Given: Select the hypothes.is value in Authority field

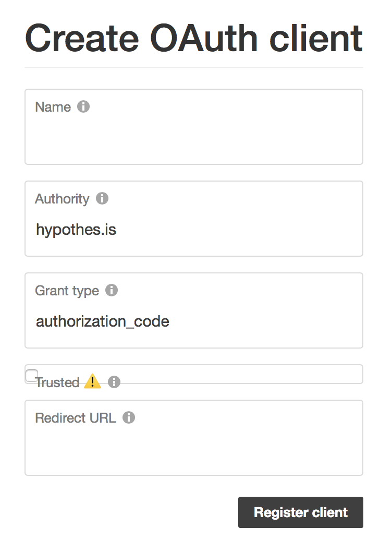Looking at the screenshot, I should click(76, 230).
